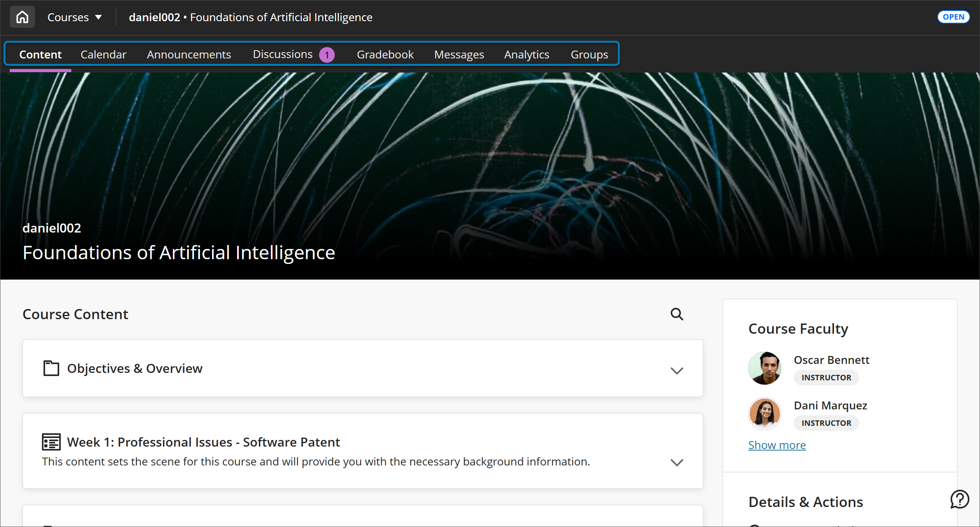Switch to the Gradebook tab

(385, 55)
